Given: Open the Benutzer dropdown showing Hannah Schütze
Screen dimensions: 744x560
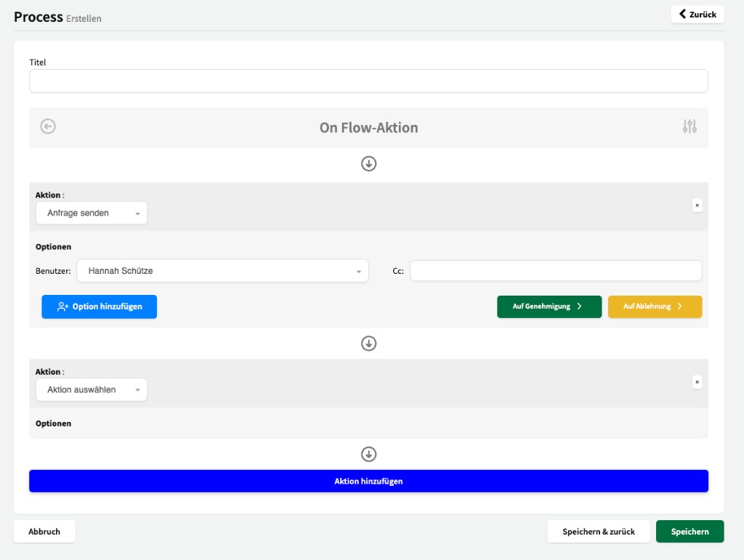Looking at the screenshot, I should 223,269.
